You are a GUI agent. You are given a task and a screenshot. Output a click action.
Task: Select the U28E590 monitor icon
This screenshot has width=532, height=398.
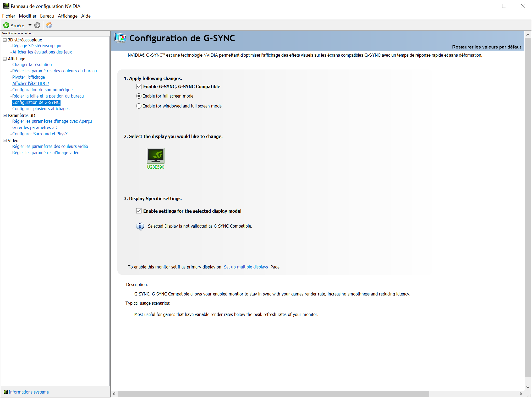(x=156, y=156)
